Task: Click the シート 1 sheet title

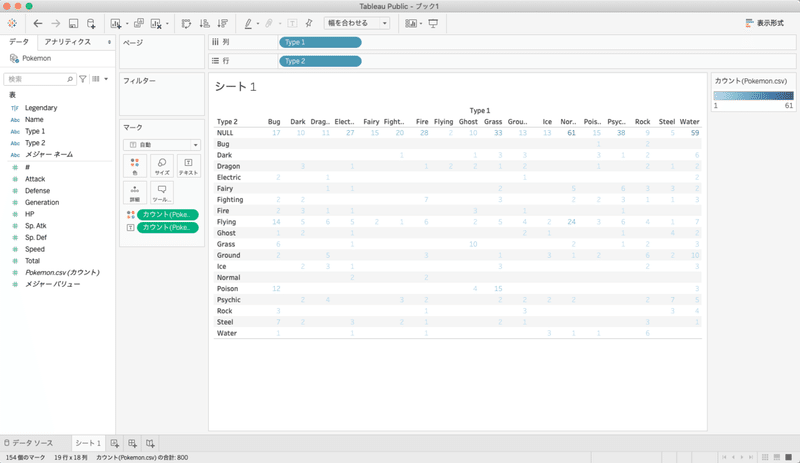Action: (235, 87)
